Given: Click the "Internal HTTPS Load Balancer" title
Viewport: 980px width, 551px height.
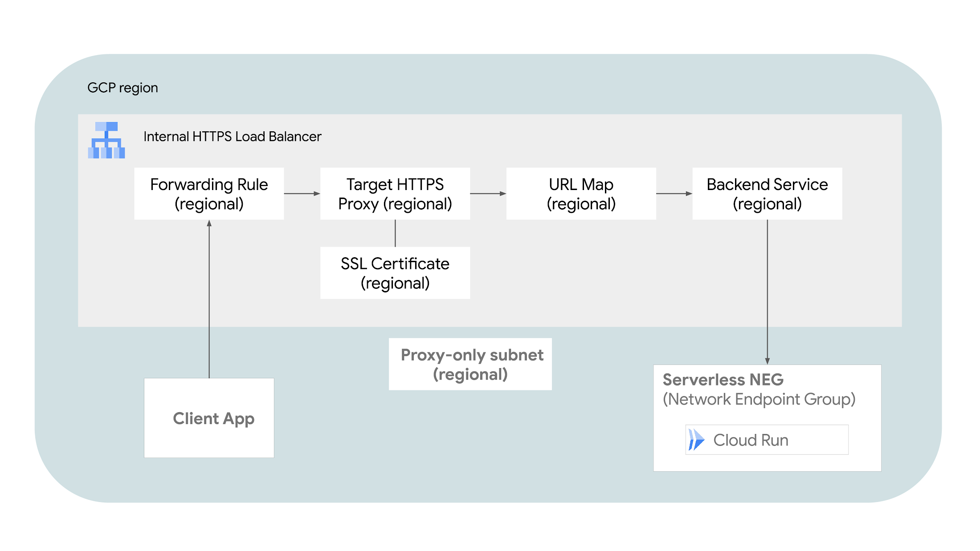Looking at the screenshot, I should click(232, 136).
